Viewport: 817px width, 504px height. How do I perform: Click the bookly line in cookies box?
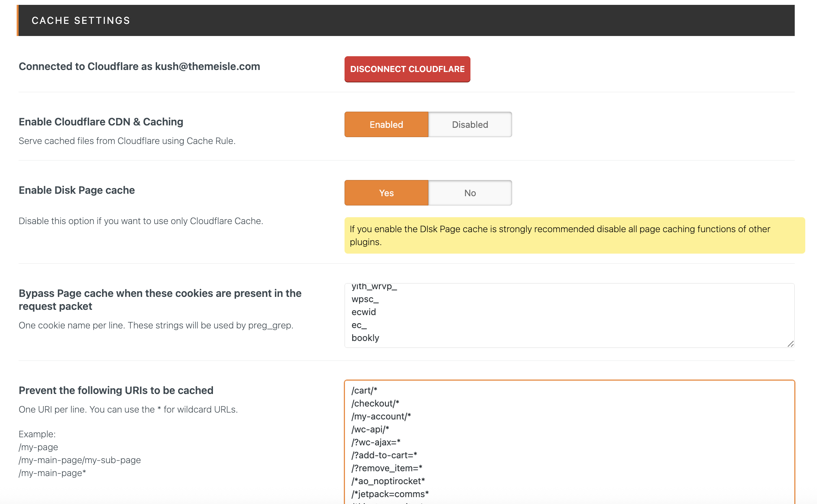(365, 338)
